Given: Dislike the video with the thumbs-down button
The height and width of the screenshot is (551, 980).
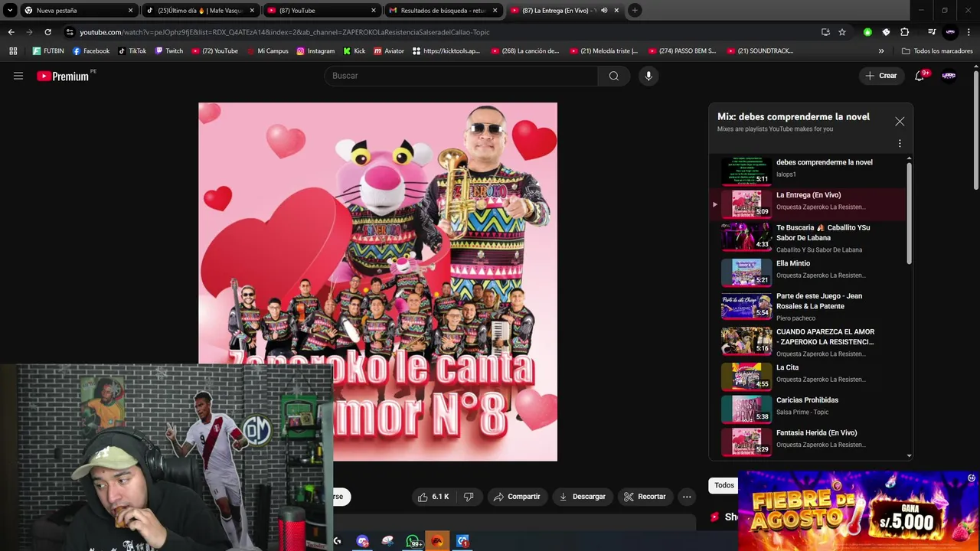Looking at the screenshot, I should pos(469,497).
